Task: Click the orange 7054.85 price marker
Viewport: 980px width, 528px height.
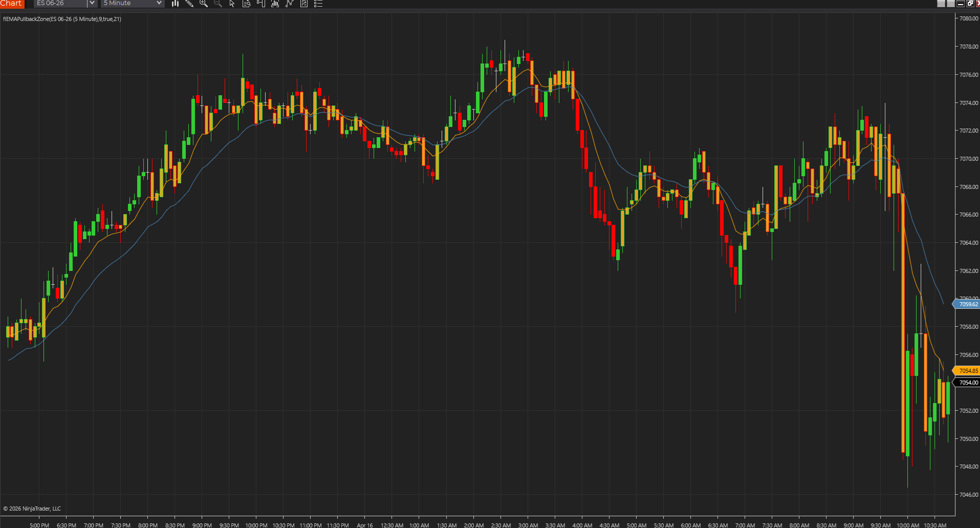Action: pos(967,370)
